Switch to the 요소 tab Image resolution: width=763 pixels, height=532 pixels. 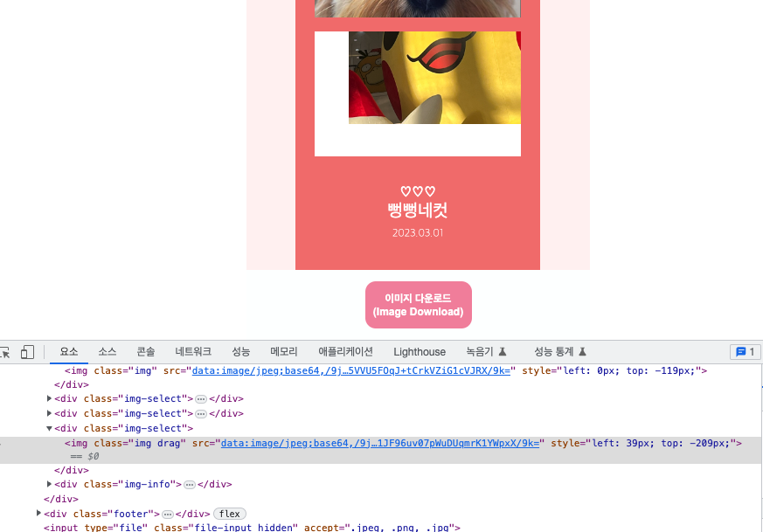point(69,351)
